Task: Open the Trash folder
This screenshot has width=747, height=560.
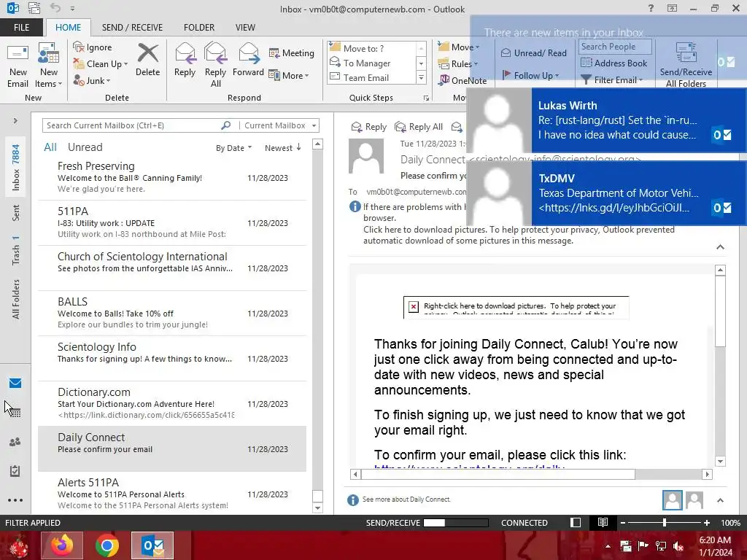Action: point(16,250)
